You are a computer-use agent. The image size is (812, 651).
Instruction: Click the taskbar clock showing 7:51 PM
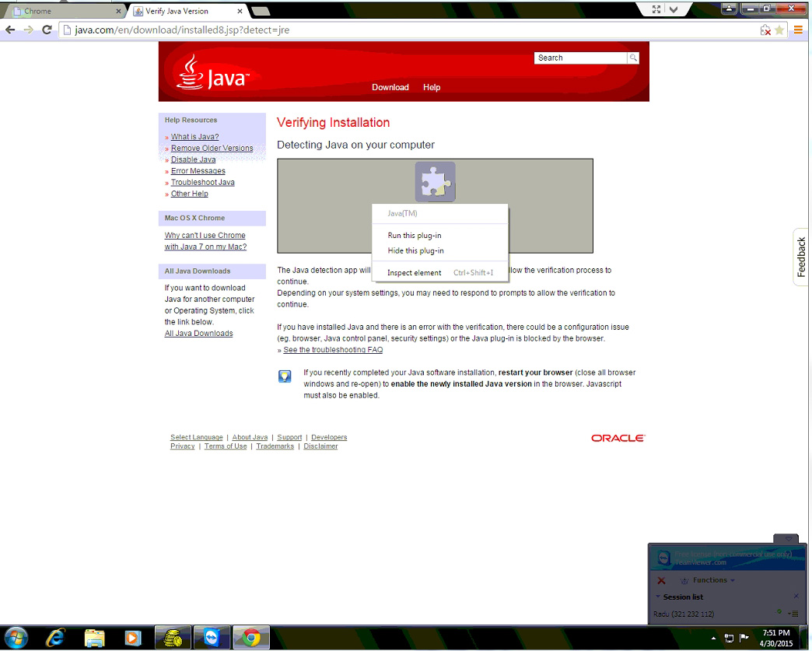click(775, 638)
